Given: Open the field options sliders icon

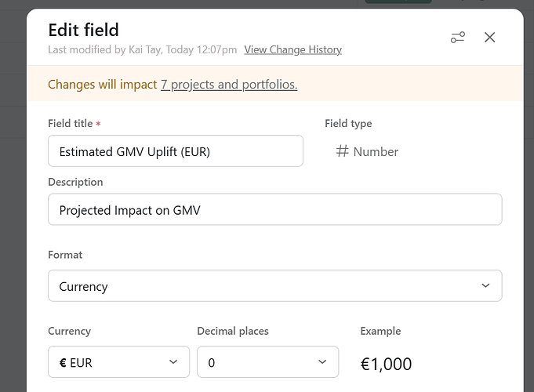Looking at the screenshot, I should point(458,37).
